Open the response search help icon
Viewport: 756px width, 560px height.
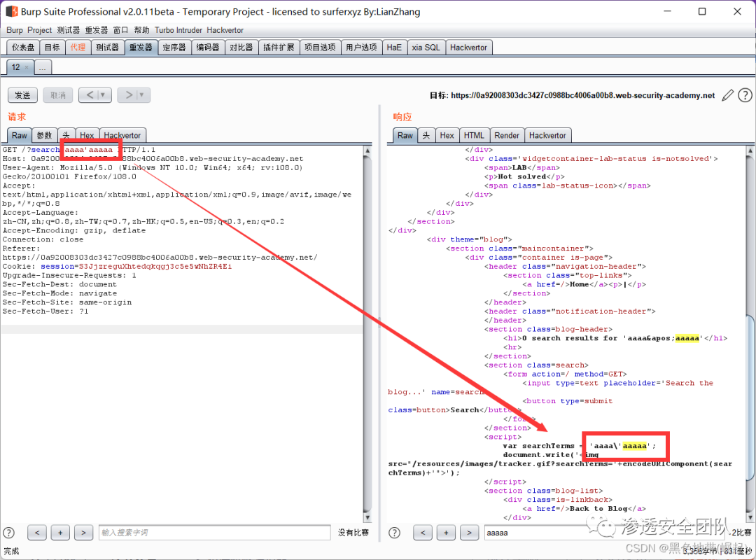tap(394, 533)
